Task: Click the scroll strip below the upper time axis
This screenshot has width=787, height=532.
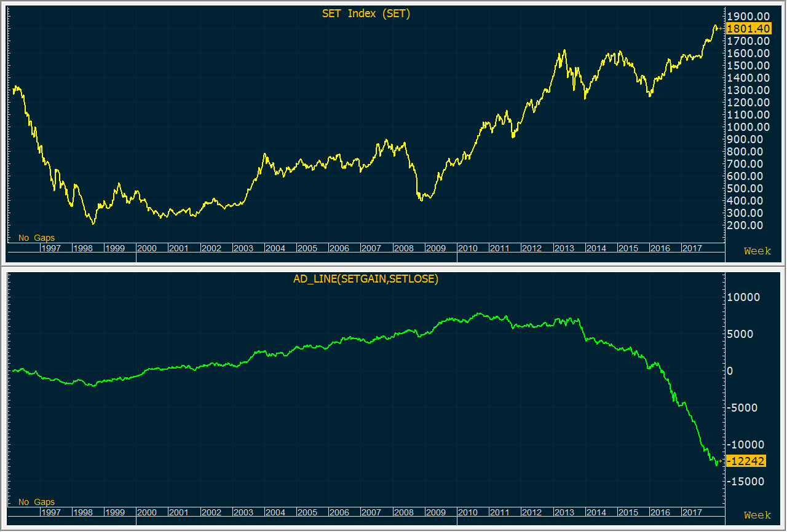Action: [x=295, y=258]
